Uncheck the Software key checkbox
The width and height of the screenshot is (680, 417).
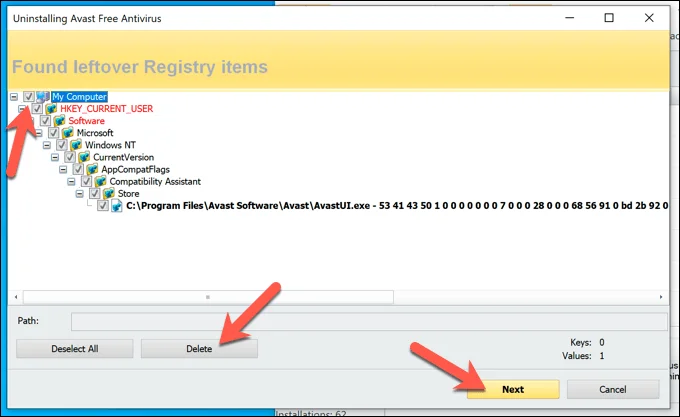tap(45, 121)
